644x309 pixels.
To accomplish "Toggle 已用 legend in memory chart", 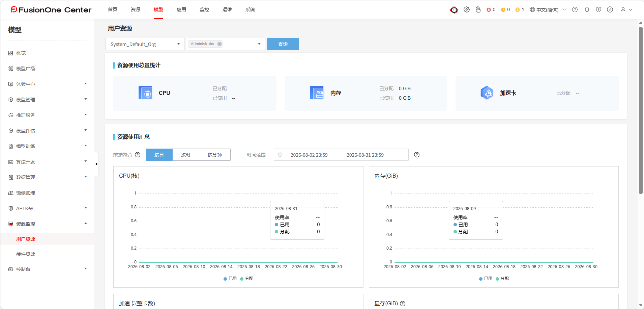I will click(486, 279).
